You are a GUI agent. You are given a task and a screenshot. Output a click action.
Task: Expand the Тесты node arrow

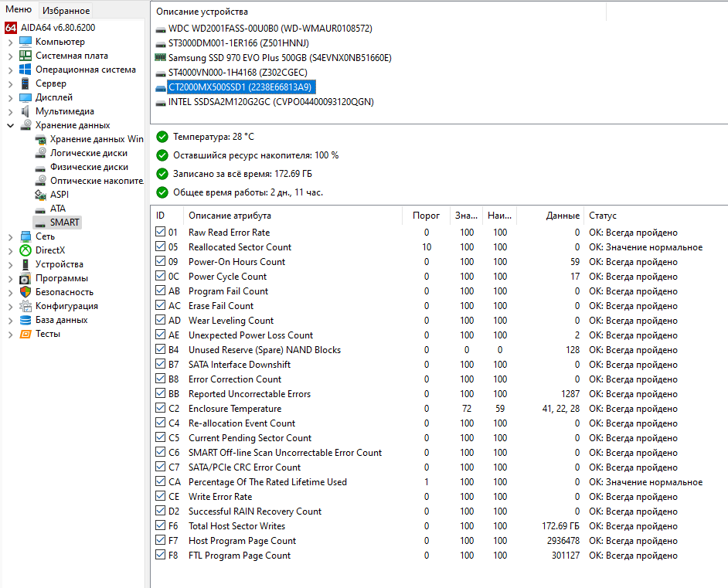(x=10, y=335)
